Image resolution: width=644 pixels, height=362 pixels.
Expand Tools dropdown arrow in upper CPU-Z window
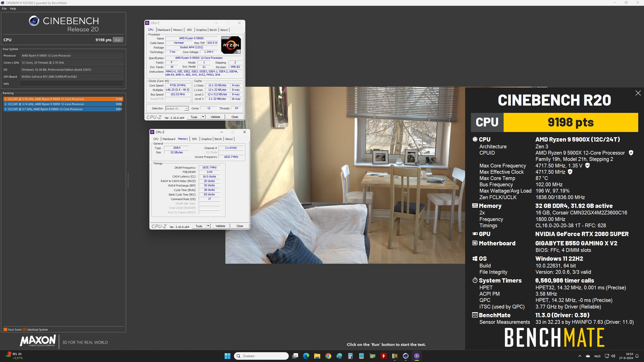(x=203, y=117)
